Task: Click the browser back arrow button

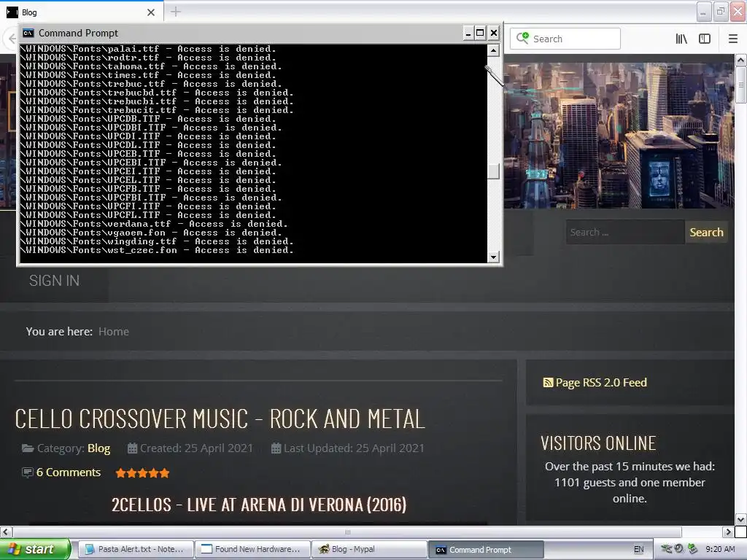Action: [x=12, y=39]
